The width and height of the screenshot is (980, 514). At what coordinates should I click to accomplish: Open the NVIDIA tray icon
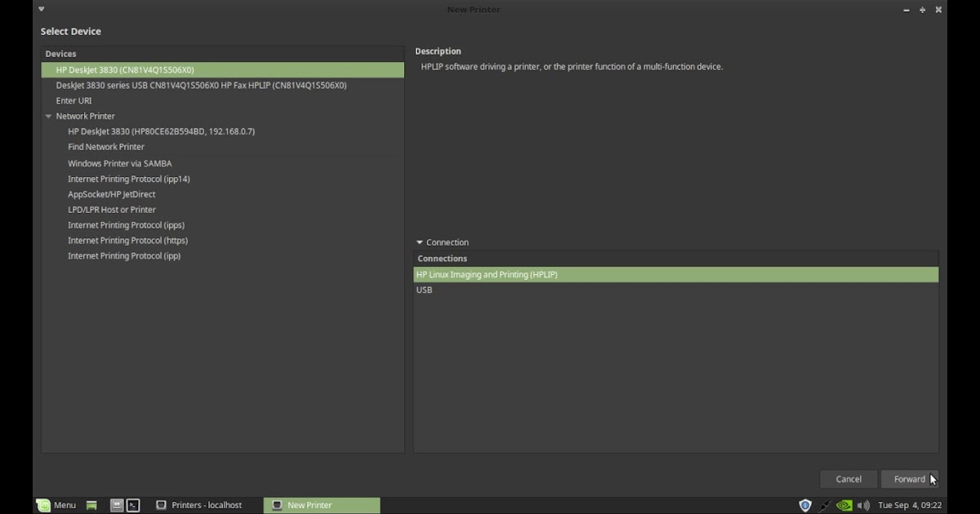click(844, 505)
